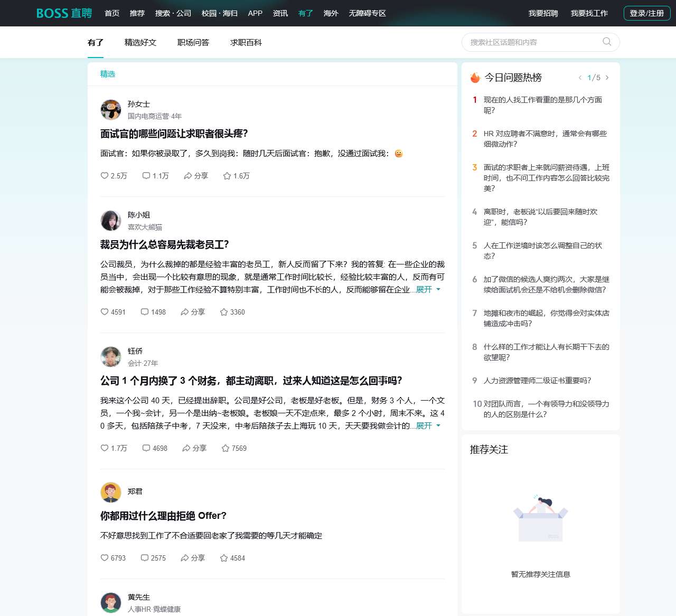Viewport: 676px width, 616px height.
Task: Click the search magnifier icon
Action: click(607, 42)
